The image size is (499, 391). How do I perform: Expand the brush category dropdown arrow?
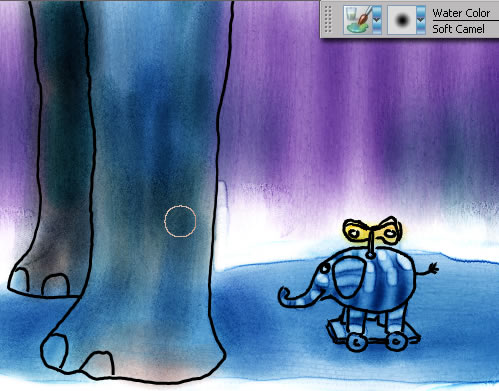(377, 20)
